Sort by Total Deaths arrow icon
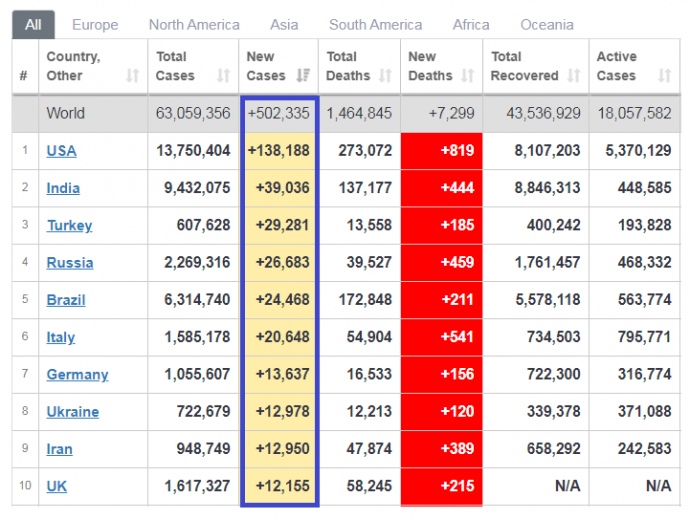Viewport: 690px width, 519px height. [x=386, y=76]
